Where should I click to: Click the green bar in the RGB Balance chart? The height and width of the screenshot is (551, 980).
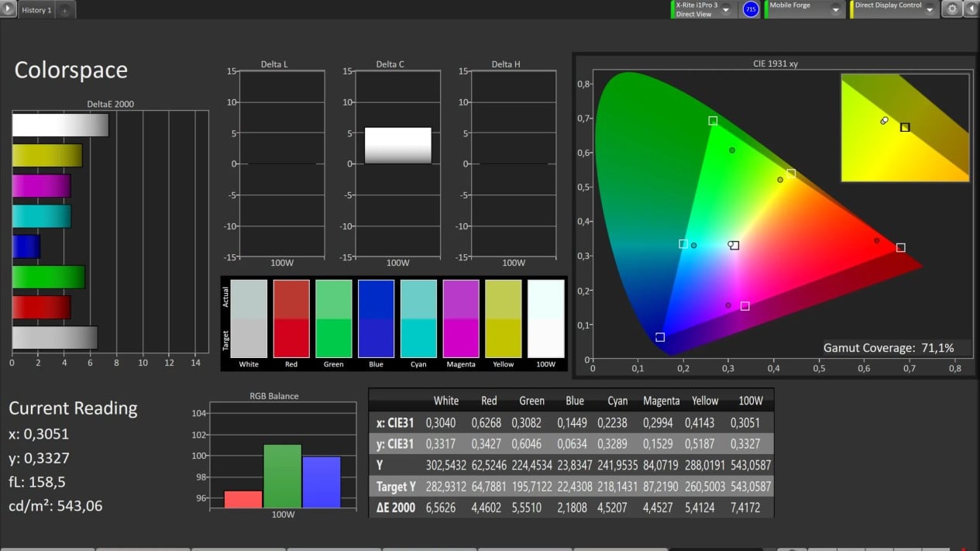tap(282, 476)
